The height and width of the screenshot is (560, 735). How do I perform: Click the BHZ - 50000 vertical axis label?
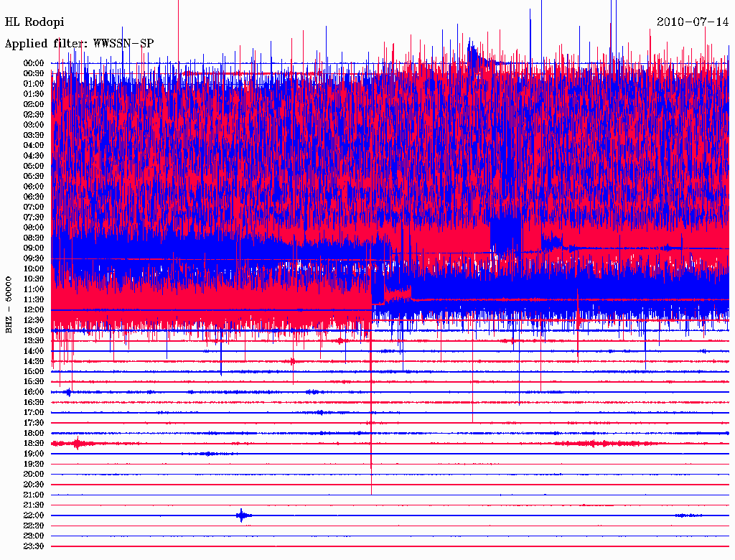9,304
